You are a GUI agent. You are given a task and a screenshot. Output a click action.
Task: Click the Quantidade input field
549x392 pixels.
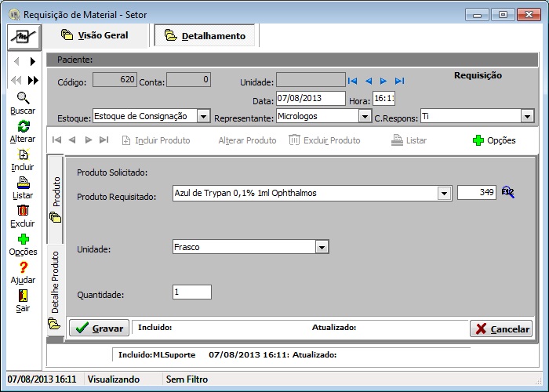[192, 292]
